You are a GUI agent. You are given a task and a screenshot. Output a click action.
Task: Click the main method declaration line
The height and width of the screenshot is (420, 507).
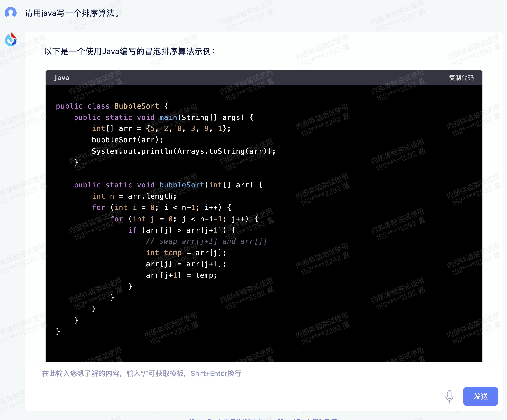point(164,117)
